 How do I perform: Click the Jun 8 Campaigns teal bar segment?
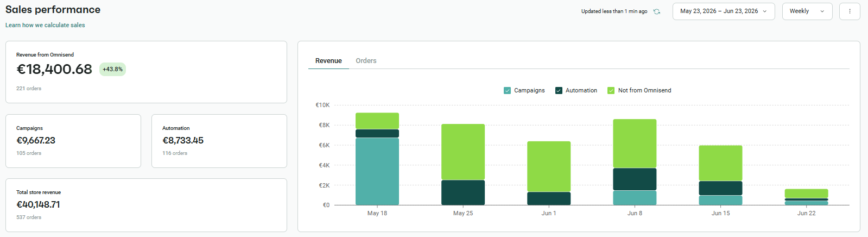pyautogui.click(x=635, y=198)
